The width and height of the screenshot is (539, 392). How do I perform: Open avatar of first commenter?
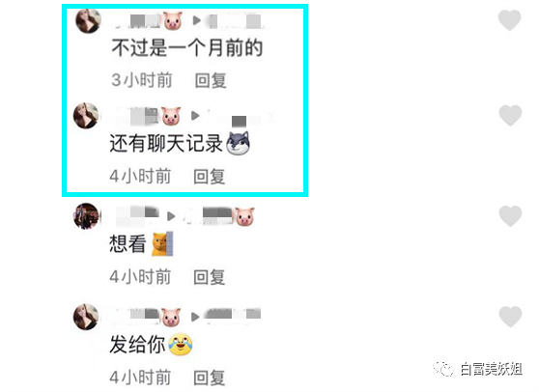pos(88,20)
